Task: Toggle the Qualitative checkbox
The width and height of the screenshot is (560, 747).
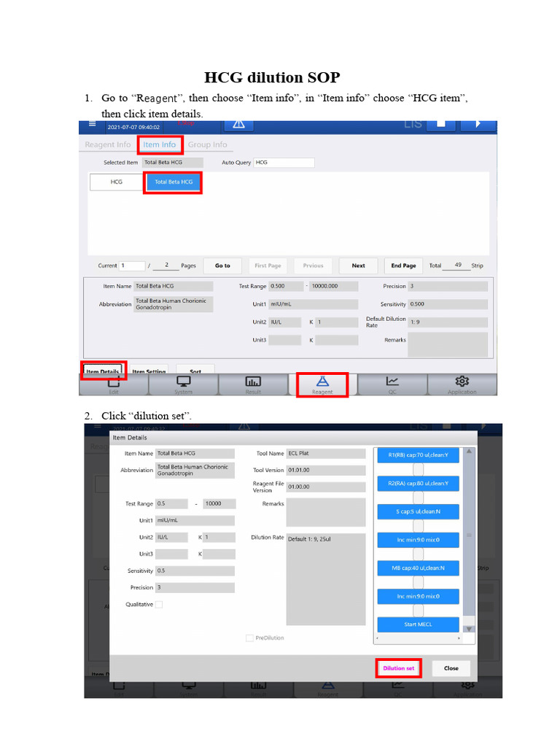Action: pyautogui.click(x=159, y=605)
